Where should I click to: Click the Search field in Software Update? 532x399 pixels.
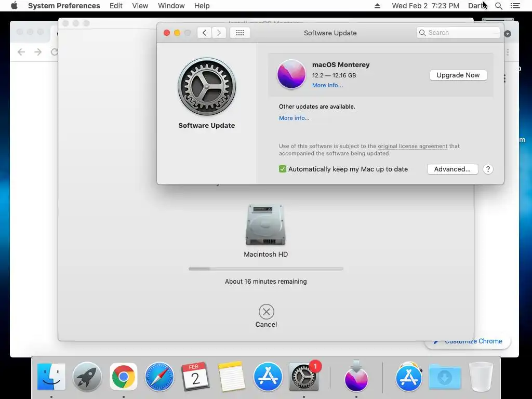point(458,33)
